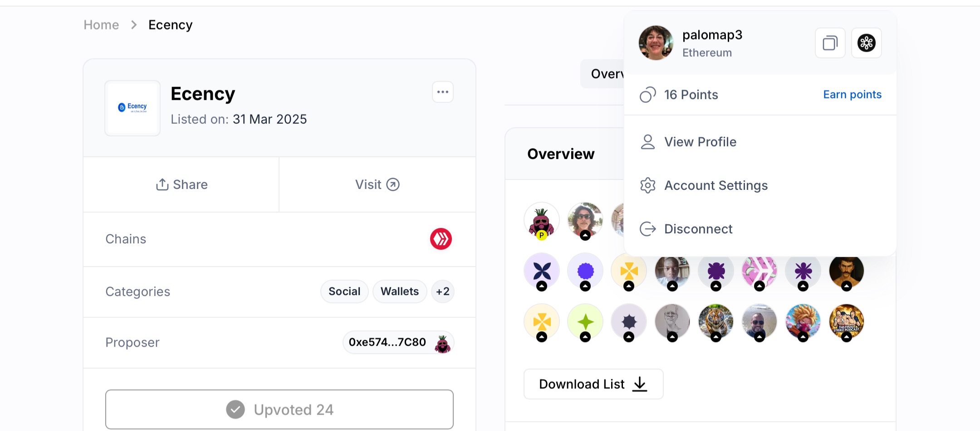The width and height of the screenshot is (980, 431).
Task: Toggle the Upvoted 24 button
Action: [279, 410]
